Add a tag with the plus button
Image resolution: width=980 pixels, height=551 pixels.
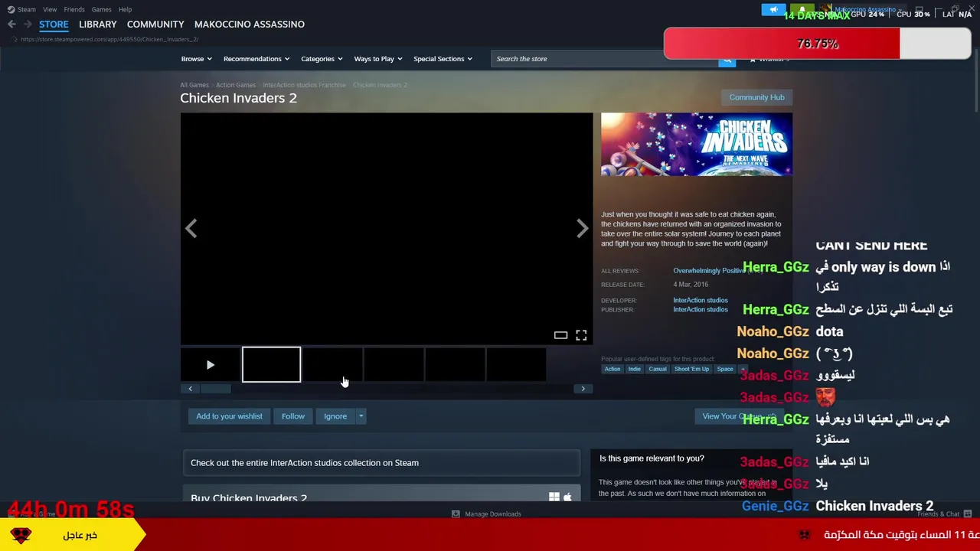[742, 369]
